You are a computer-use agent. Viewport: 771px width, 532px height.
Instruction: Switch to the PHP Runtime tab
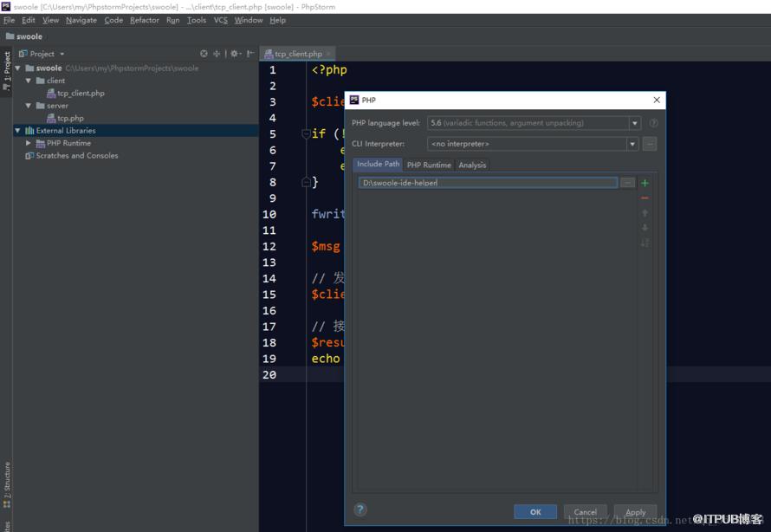[429, 165]
